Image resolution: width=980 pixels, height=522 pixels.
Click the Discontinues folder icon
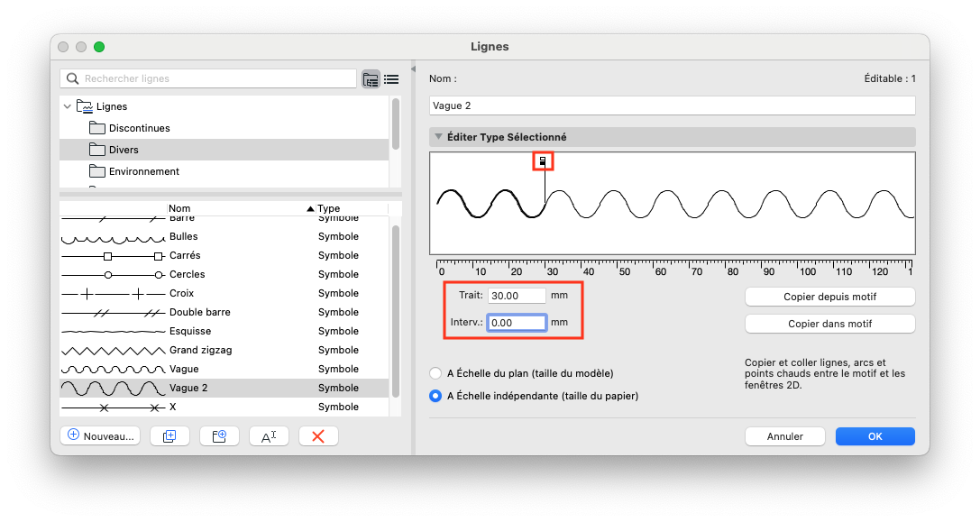(96, 128)
